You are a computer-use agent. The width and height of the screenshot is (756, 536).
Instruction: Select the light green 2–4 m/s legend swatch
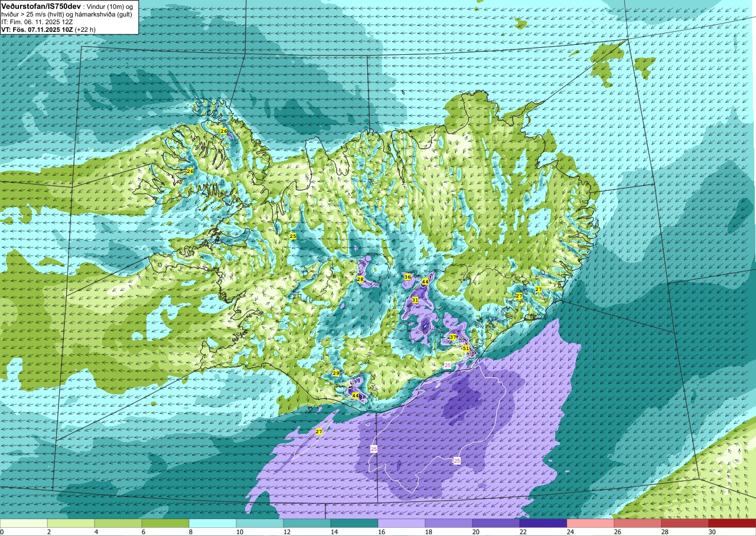coord(71,523)
